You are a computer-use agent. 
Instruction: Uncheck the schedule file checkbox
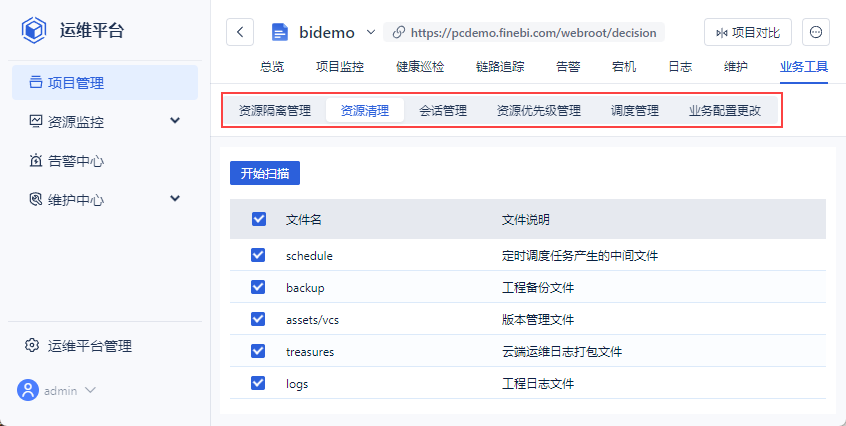point(258,255)
